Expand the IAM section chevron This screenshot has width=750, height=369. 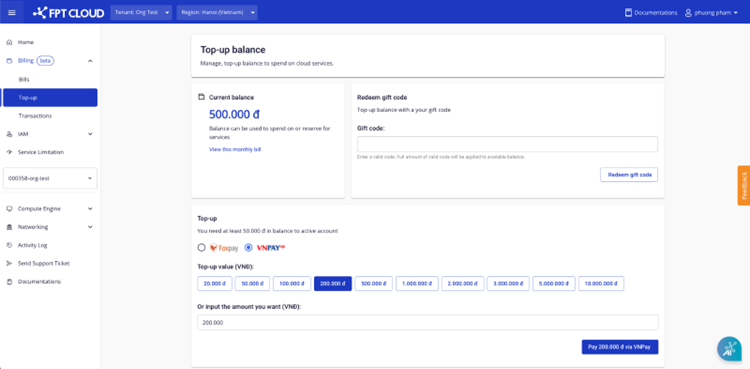[x=90, y=134]
